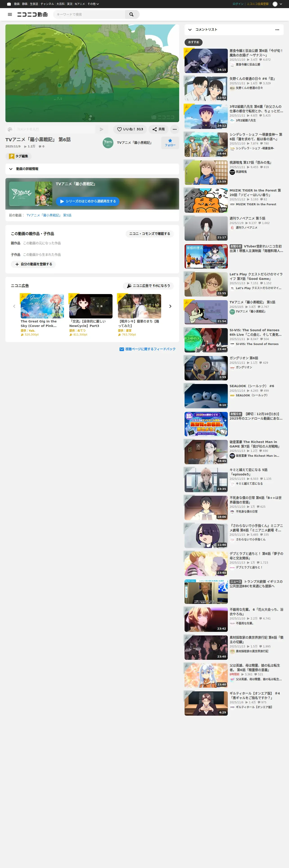The height and width of the screenshot is (868, 289).
Task: Open the account dropdown chevron in the top bar
Action: pos(281,4)
